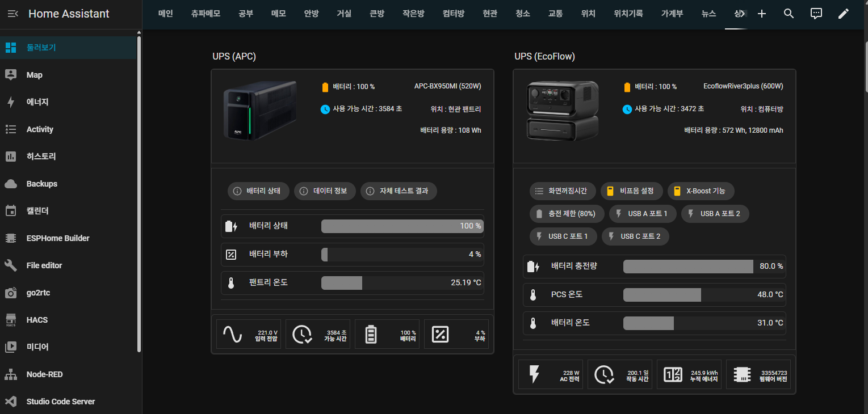Toggle the X-Boost 기능 chip
This screenshot has width=868, height=414.
coord(700,191)
